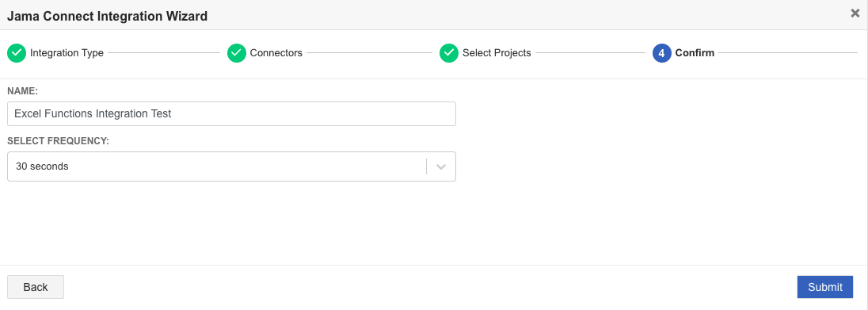Go to the Integration Type step
The height and width of the screenshot is (310, 868).
[x=67, y=53]
